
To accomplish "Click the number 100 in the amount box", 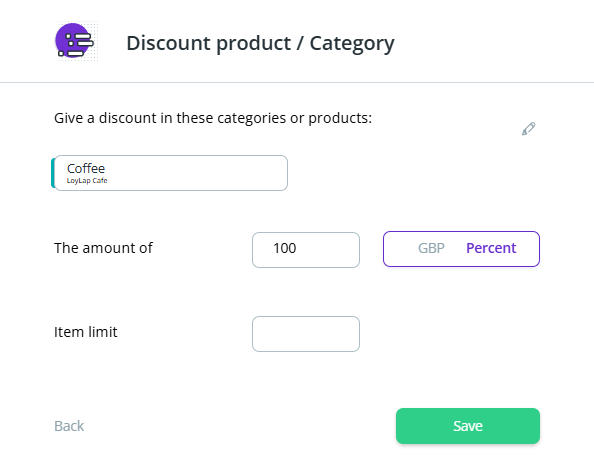I will click(x=284, y=248).
